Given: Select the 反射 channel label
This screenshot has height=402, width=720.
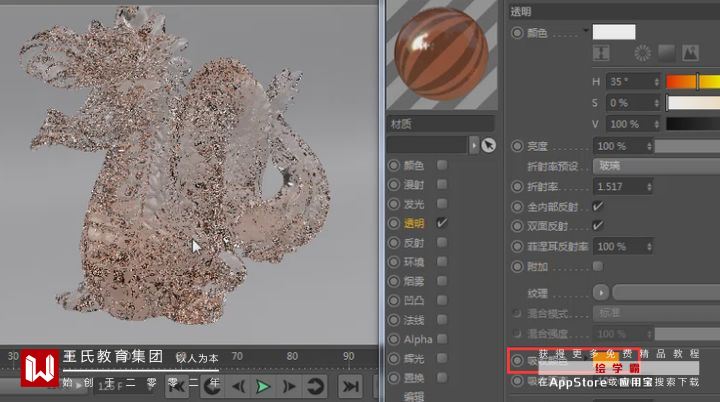Looking at the screenshot, I should click(x=414, y=243).
